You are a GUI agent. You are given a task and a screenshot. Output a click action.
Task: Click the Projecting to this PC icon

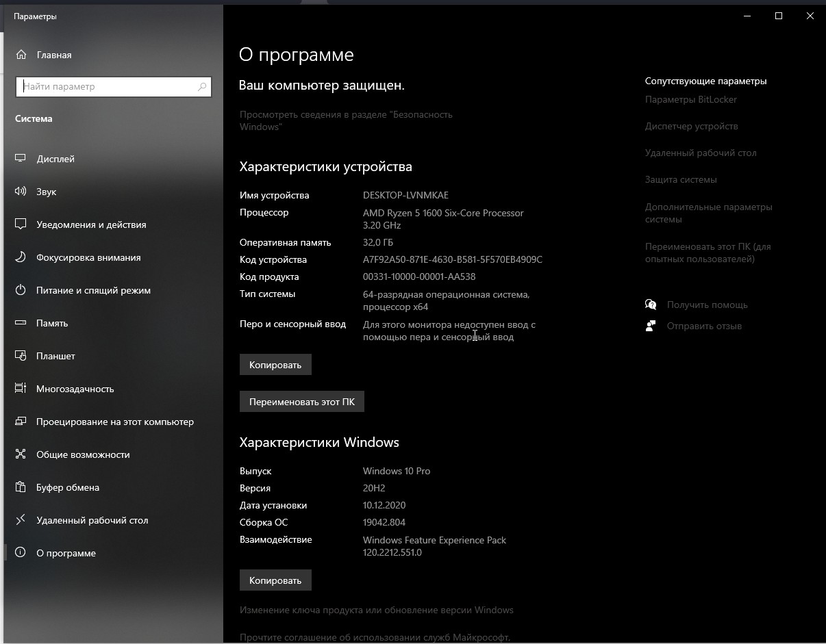pos(21,422)
